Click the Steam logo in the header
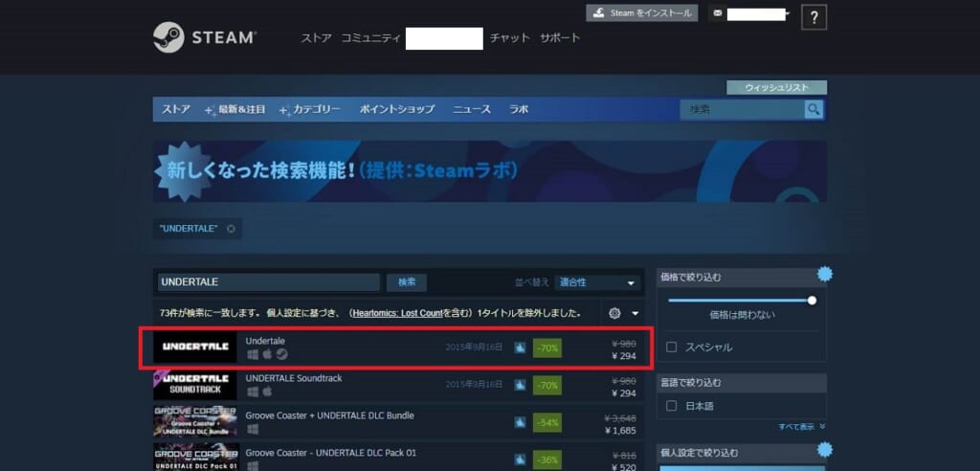 (204, 37)
